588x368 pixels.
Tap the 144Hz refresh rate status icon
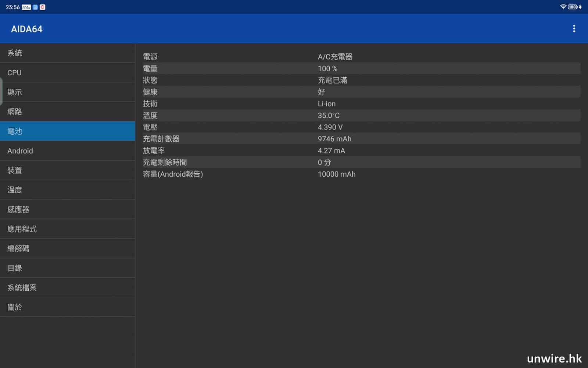click(26, 7)
